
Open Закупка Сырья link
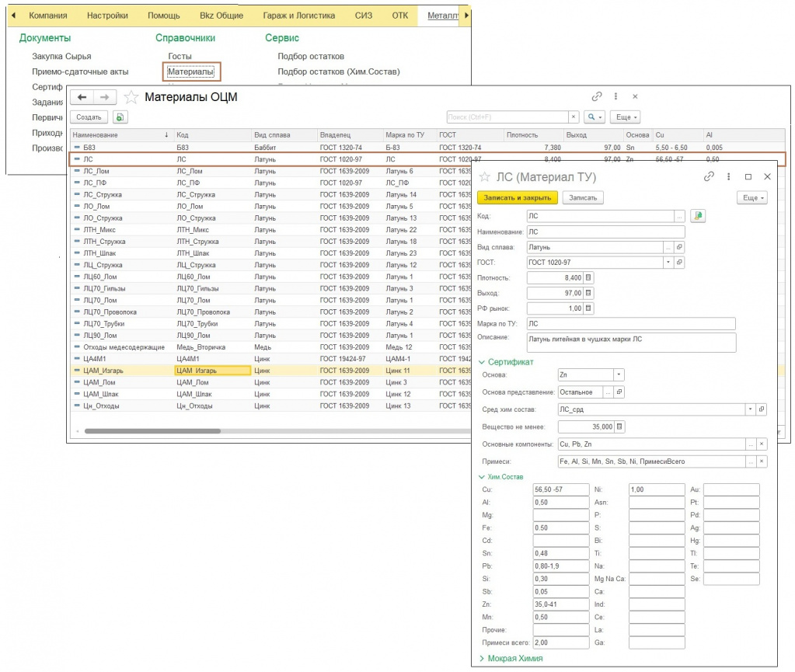coord(61,56)
